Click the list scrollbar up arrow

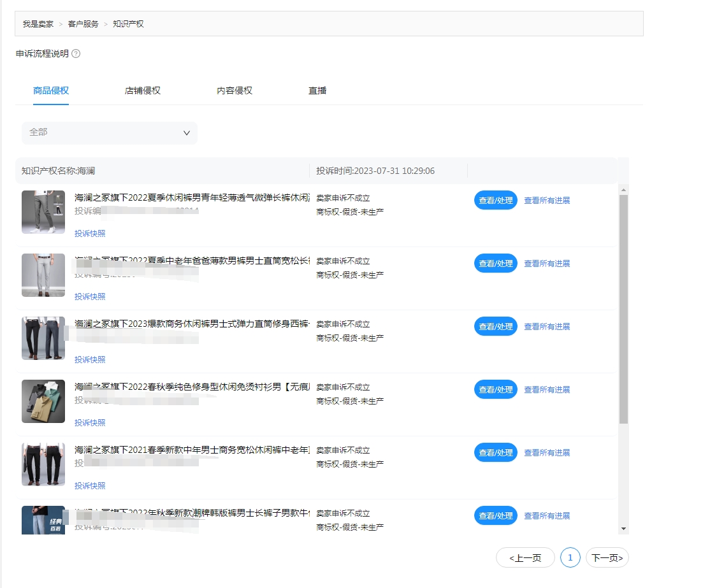point(623,190)
